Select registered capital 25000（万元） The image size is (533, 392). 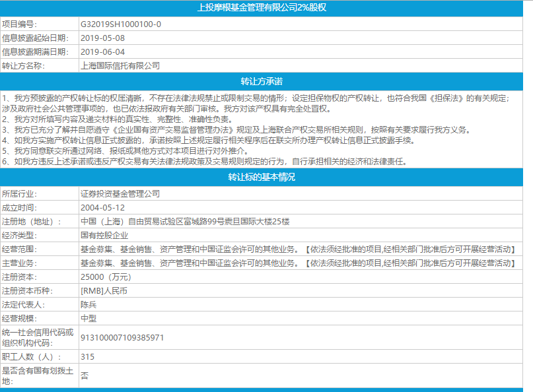point(106,277)
